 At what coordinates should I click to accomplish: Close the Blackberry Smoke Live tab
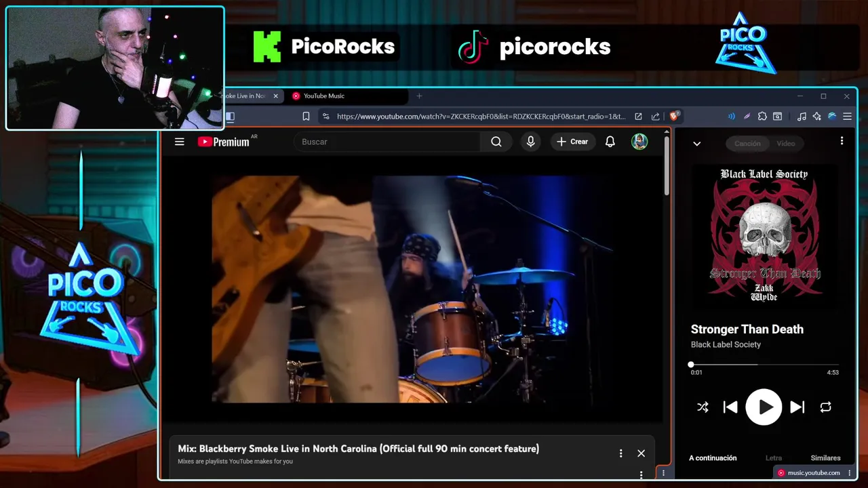[x=275, y=96]
